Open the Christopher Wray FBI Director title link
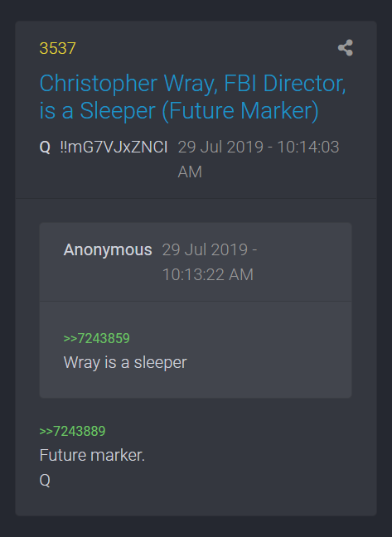Image resolution: width=392 pixels, height=537 pixels. click(x=193, y=97)
